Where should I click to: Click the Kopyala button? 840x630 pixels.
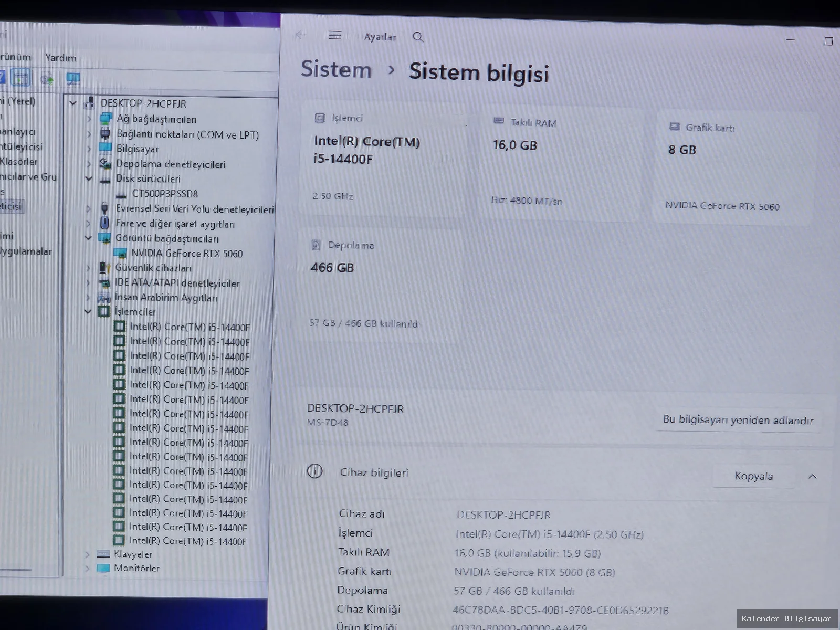tap(754, 476)
